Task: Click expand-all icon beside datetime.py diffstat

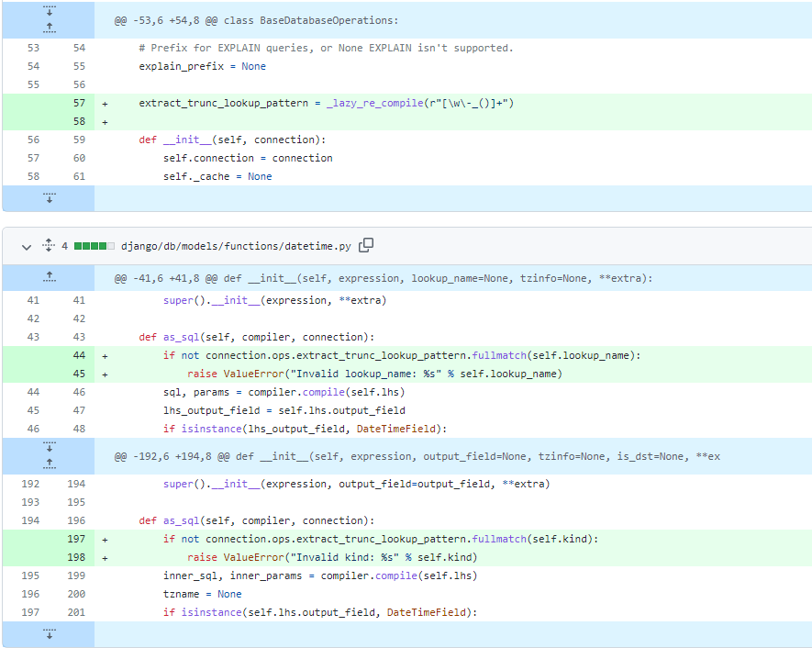Action: (x=48, y=246)
